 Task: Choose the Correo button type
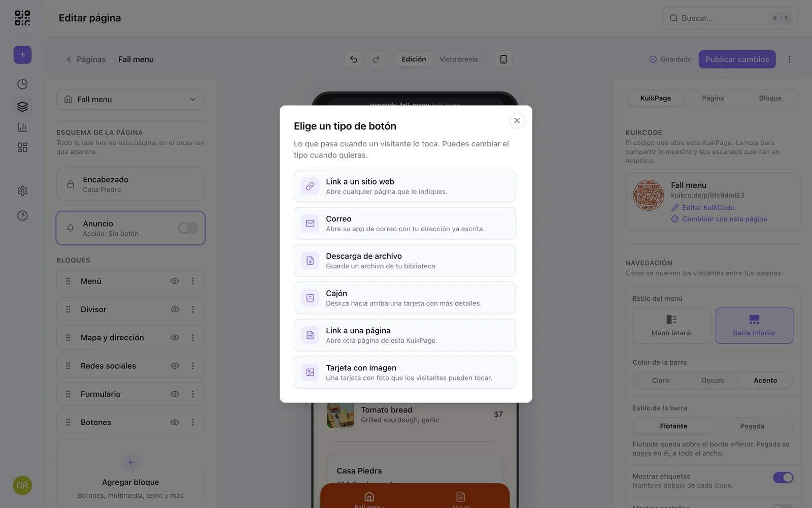coord(404,224)
